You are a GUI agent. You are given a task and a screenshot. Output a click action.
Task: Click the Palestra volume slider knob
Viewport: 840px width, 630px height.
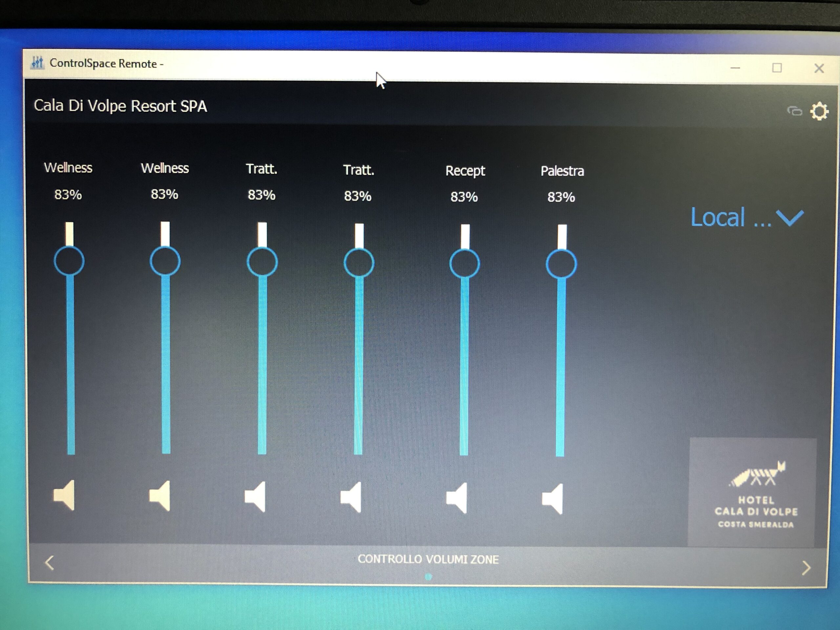(x=561, y=264)
